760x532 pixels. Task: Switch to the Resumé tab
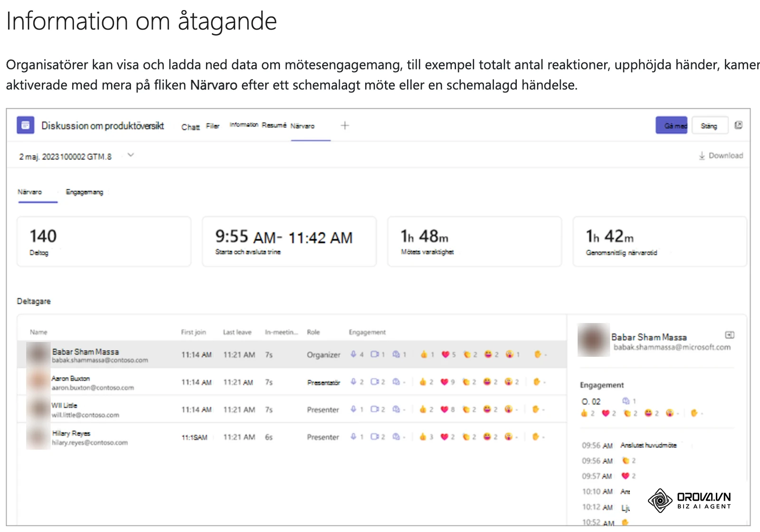[274, 125]
